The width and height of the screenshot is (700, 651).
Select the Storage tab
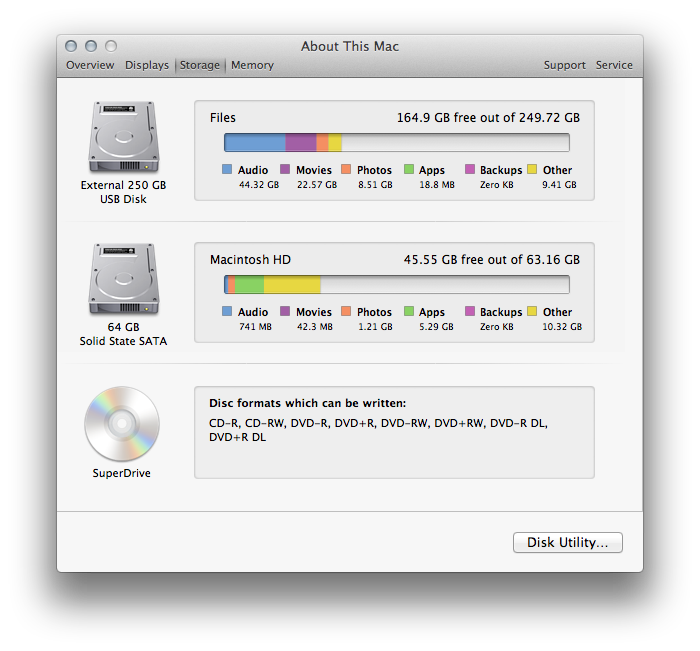200,65
